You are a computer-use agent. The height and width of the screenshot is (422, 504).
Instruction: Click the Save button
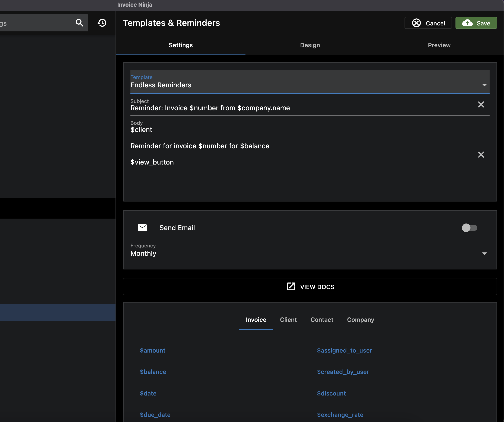pyautogui.click(x=476, y=23)
